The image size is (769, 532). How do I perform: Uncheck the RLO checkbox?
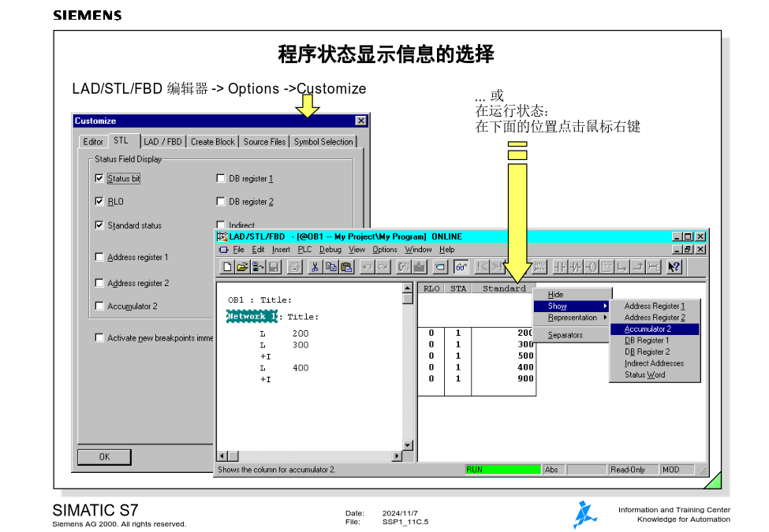click(x=99, y=201)
